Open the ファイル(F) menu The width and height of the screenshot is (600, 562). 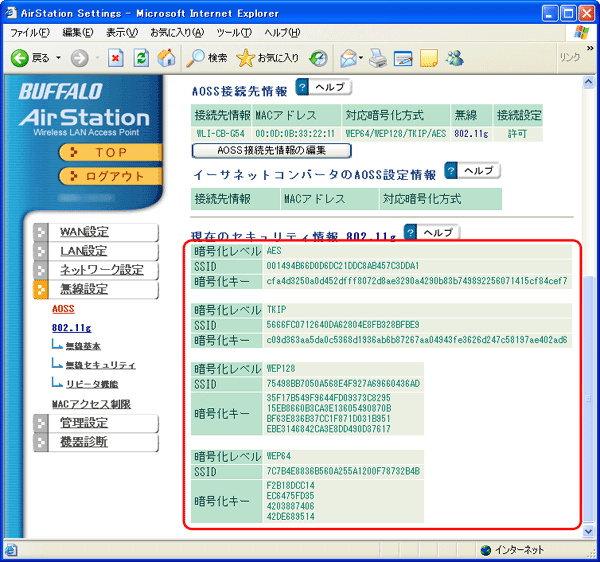29,33
